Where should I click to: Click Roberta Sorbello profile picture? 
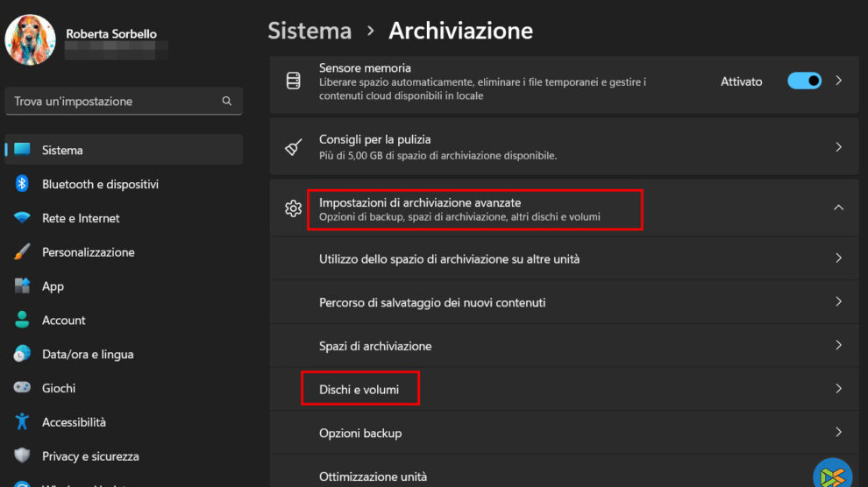pos(31,39)
